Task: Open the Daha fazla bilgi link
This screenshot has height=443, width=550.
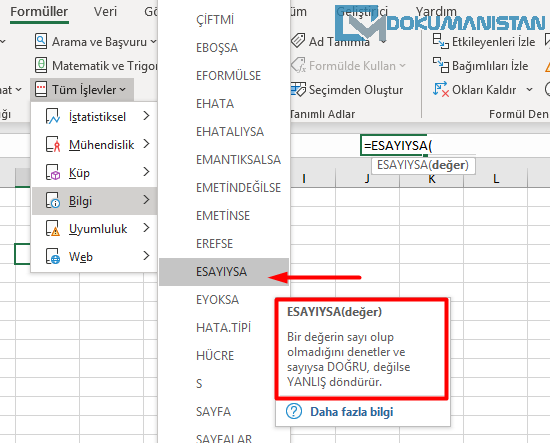Action: pos(351,411)
